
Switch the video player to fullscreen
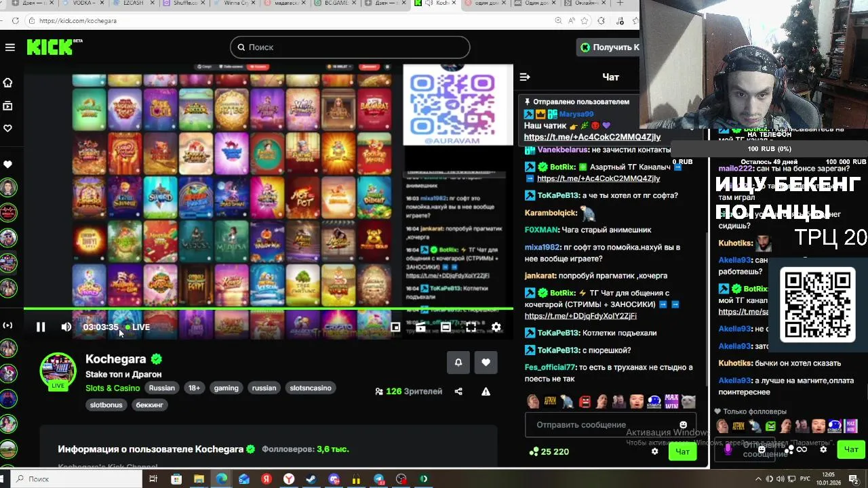[471, 327]
